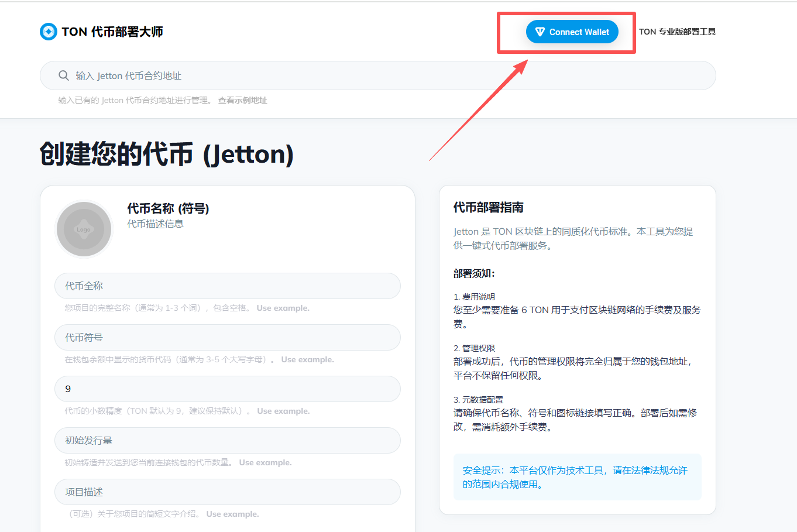This screenshot has width=797, height=532.
Task: Open the TON 专业版部署工具 link
Action: 677,32
